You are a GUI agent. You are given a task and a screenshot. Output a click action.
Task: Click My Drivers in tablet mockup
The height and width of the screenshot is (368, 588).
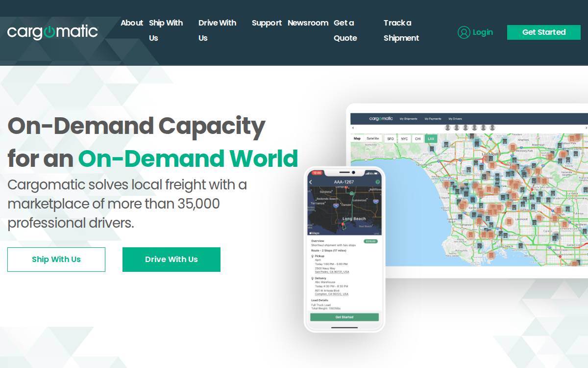click(x=455, y=119)
